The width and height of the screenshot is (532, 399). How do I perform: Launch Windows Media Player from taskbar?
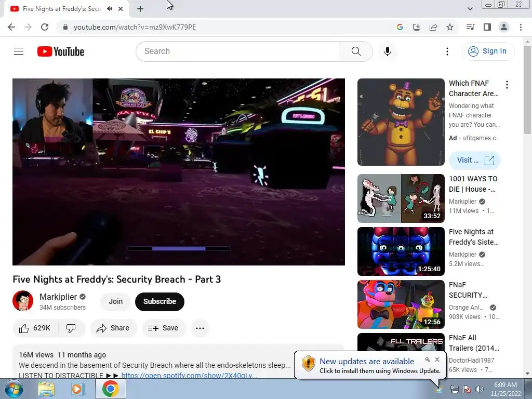[78, 389]
